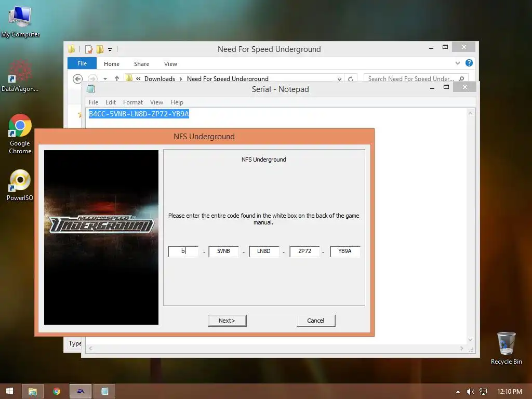Open the volume control in system tray
532x399 pixels.
tap(470, 392)
